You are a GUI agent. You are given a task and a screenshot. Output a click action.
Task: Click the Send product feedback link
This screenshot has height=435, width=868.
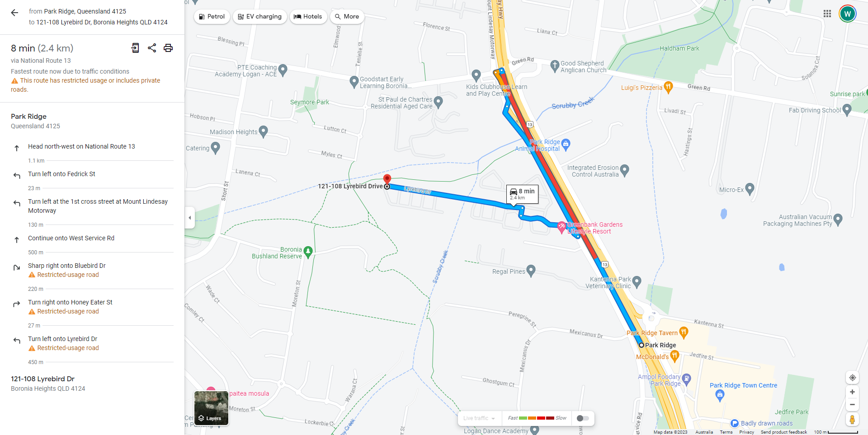tap(783, 432)
